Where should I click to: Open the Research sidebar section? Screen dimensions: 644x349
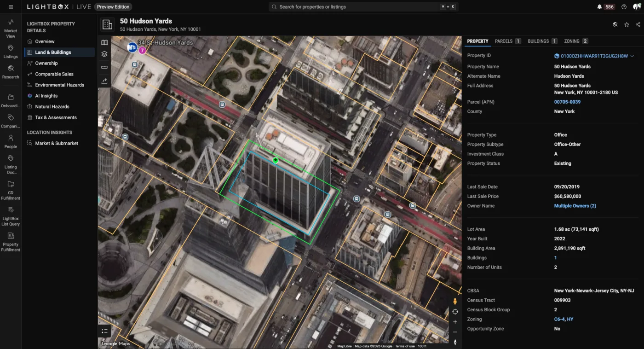click(x=11, y=72)
